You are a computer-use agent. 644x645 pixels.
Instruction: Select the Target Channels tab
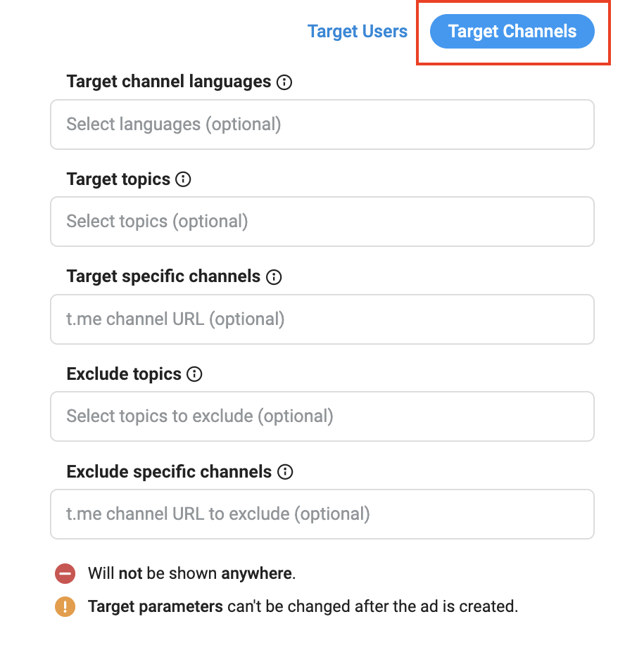pyautogui.click(x=512, y=32)
